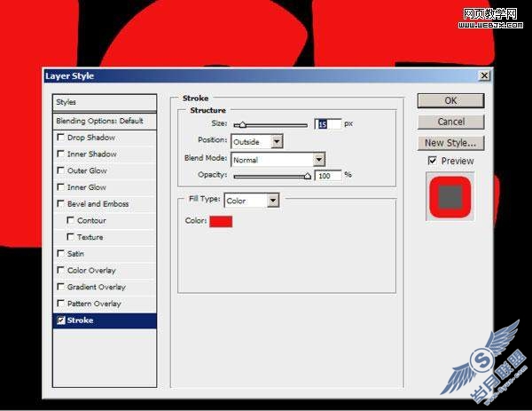This screenshot has width=532, height=411.
Task: Select the Inner Glow style label
Action: 87,187
